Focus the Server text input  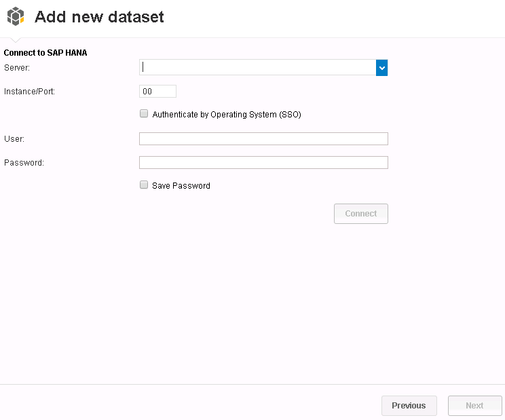(257, 68)
